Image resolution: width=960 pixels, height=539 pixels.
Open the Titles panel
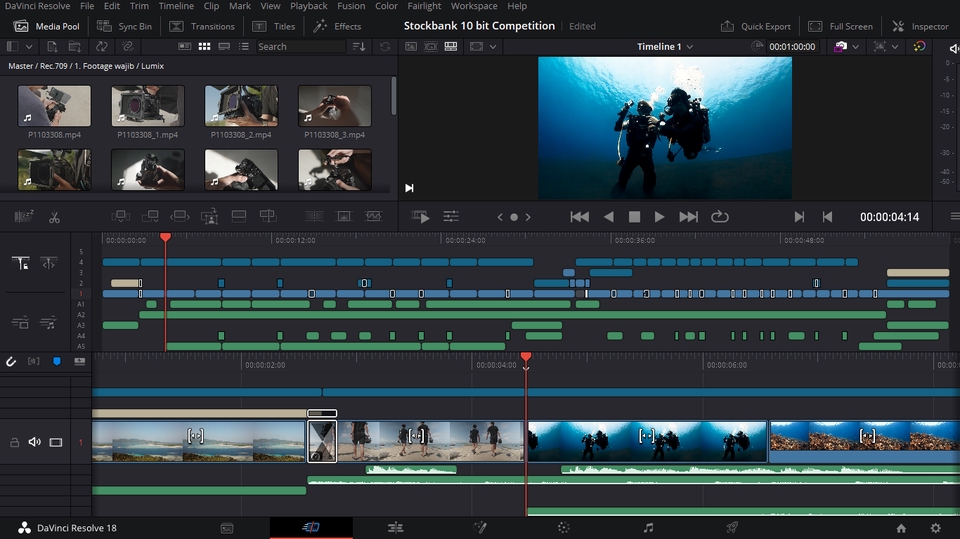pyautogui.click(x=273, y=26)
